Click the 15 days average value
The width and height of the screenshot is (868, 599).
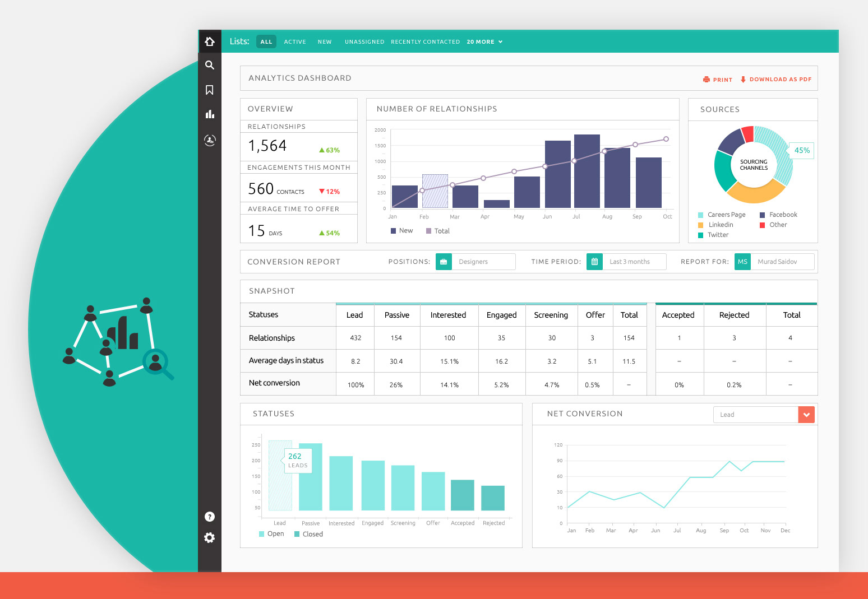(257, 231)
